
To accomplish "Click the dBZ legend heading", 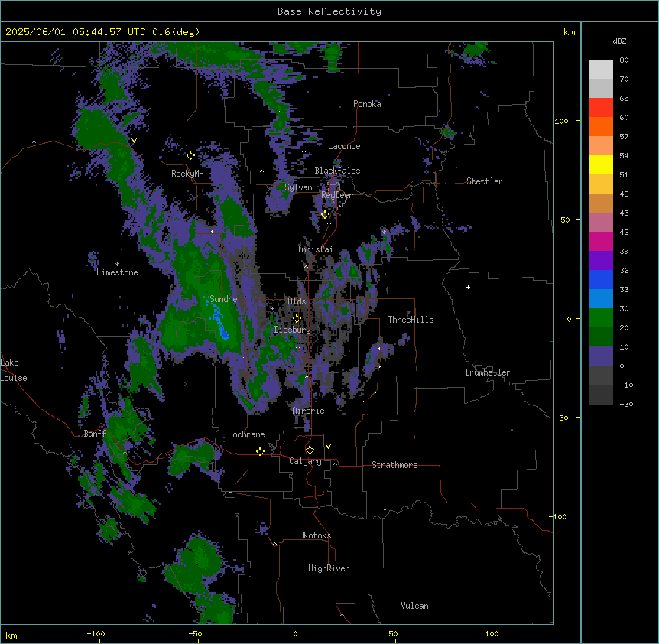I will pyautogui.click(x=619, y=41).
